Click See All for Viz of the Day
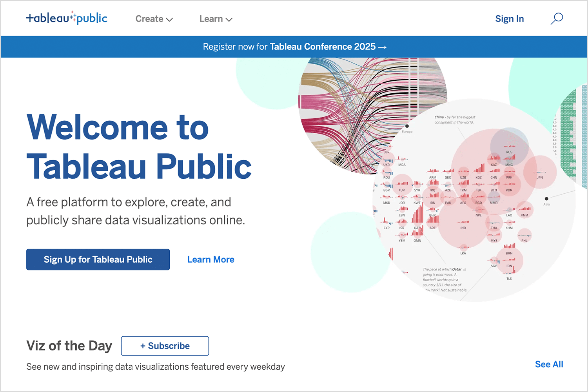 pyautogui.click(x=549, y=364)
